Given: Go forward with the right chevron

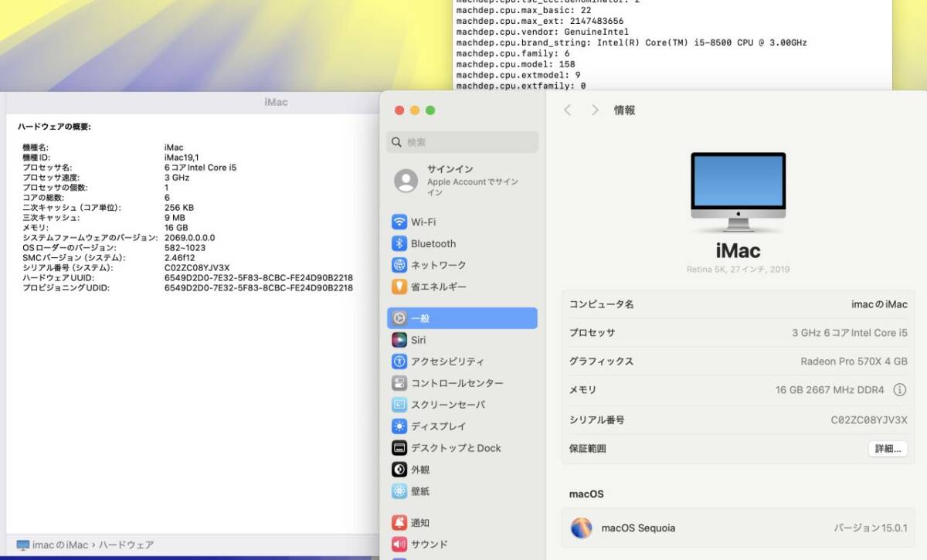Looking at the screenshot, I should click(x=595, y=110).
